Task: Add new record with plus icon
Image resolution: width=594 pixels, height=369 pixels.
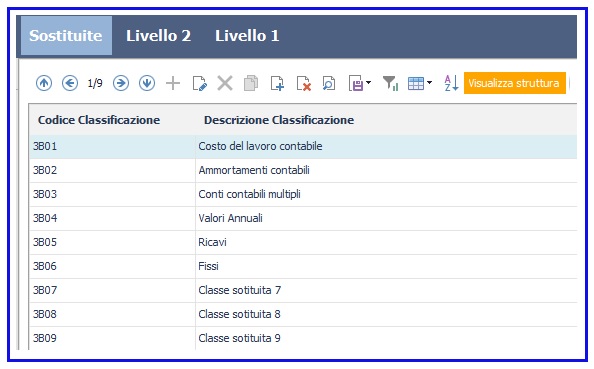Action: tap(173, 83)
